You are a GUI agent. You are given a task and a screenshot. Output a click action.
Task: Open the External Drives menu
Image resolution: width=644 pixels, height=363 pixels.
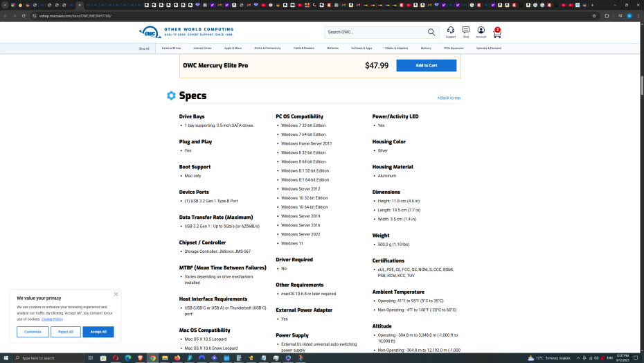(171, 48)
